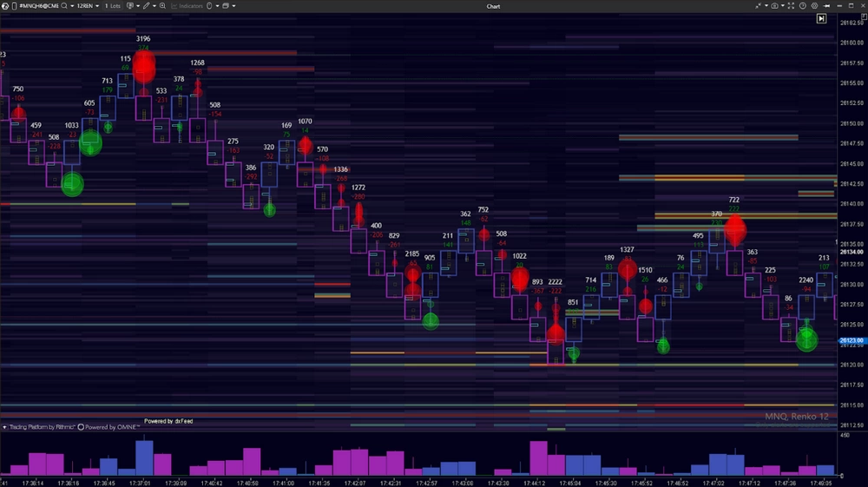Click the Powered by dxFeed text
Viewport: 868px width, 487px height.
(168, 421)
